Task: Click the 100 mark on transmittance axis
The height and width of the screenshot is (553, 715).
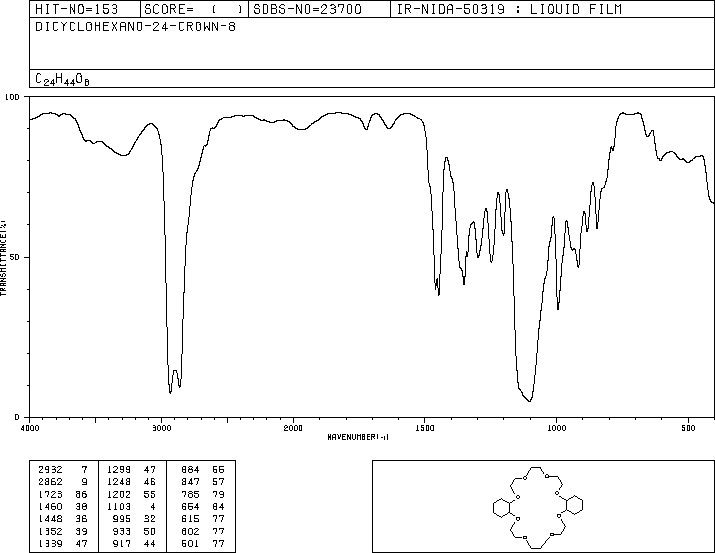Action: pyautogui.click(x=12, y=97)
